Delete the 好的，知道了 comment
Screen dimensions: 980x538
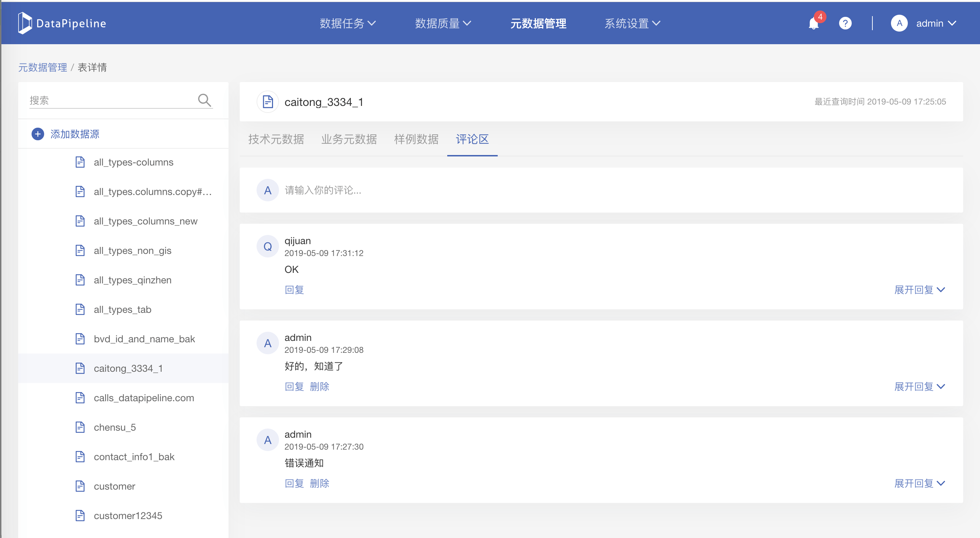pos(319,386)
